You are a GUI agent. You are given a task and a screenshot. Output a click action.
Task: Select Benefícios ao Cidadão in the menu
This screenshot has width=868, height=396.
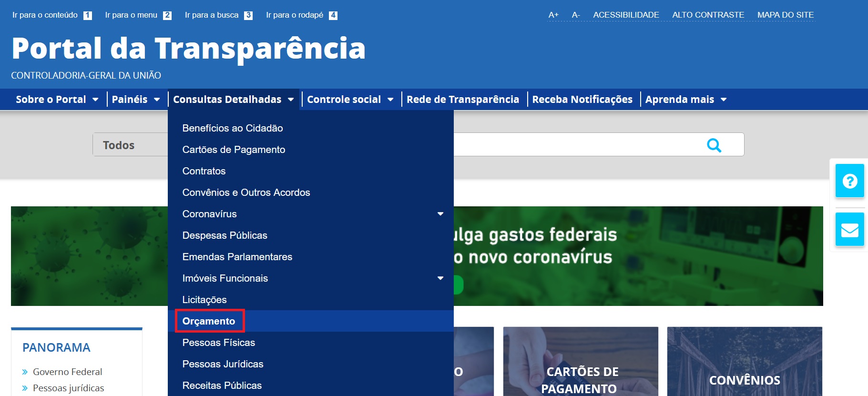coord(311,128)
